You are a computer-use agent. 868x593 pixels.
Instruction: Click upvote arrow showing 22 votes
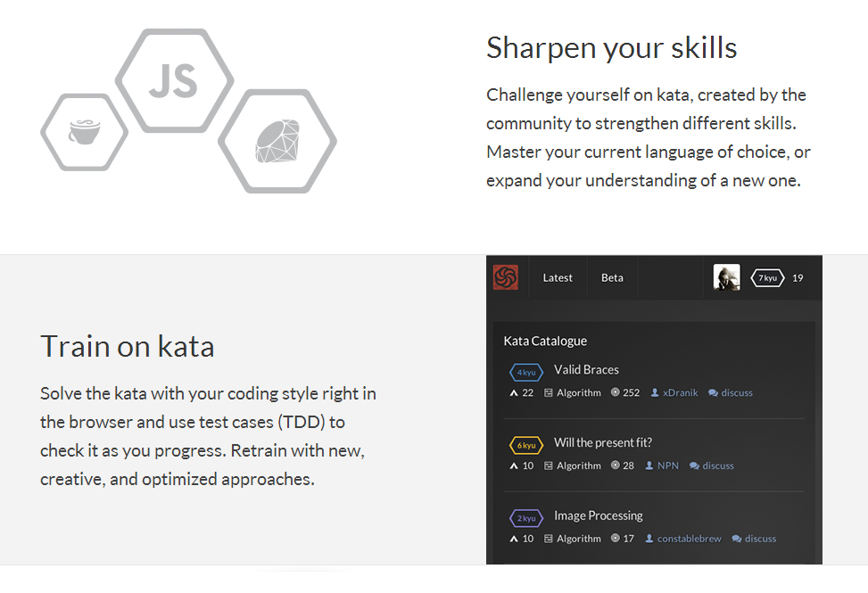(514, 392)
